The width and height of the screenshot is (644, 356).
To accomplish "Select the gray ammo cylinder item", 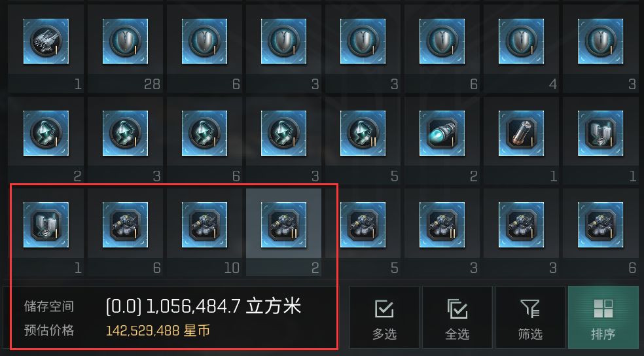I will (x=522, y=141).
